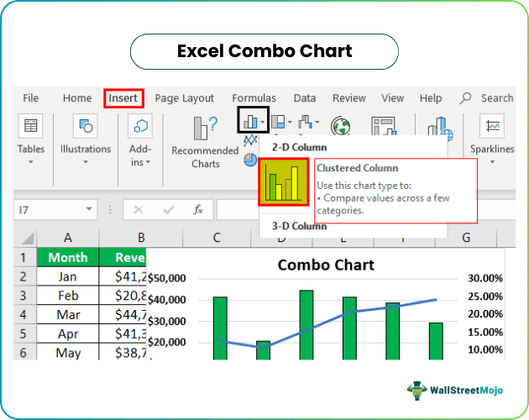Viewport: 529px width, 420px height.
Task: Expand the Tables dropdown arrow
Action: (x=31, y=162)
